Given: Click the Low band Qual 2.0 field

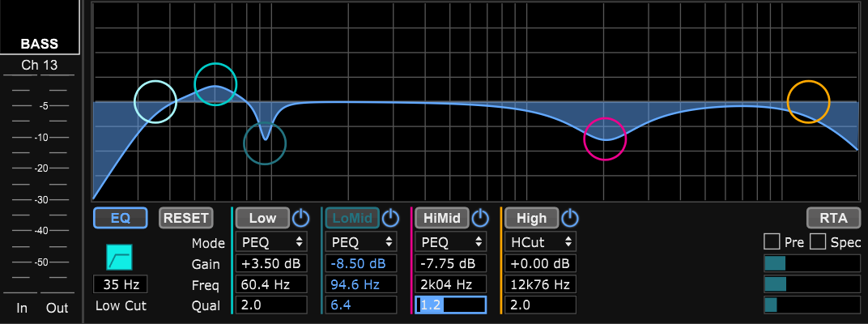Looking at the screenshot, I should click(x=271, y=305).
